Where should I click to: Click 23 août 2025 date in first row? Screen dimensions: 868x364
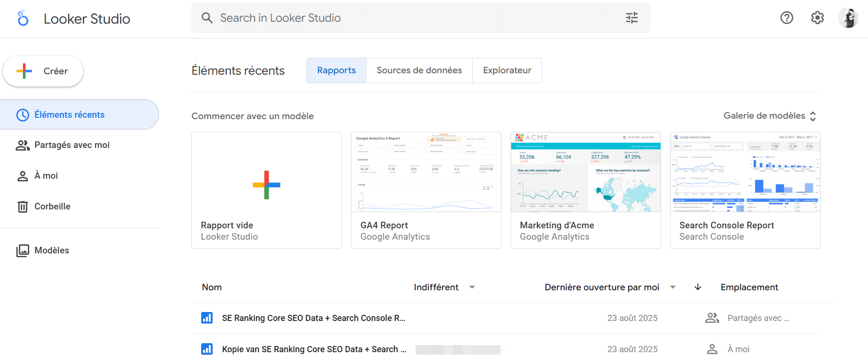point(632,318)
